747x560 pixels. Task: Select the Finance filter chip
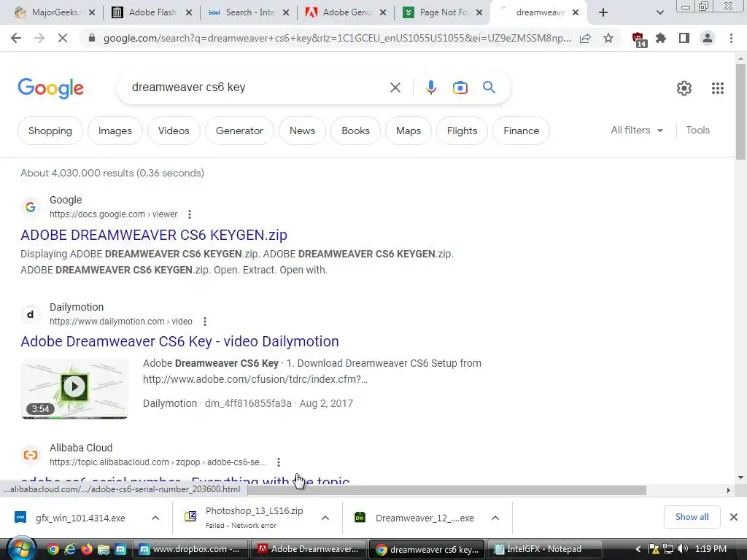tap(521, 131)
